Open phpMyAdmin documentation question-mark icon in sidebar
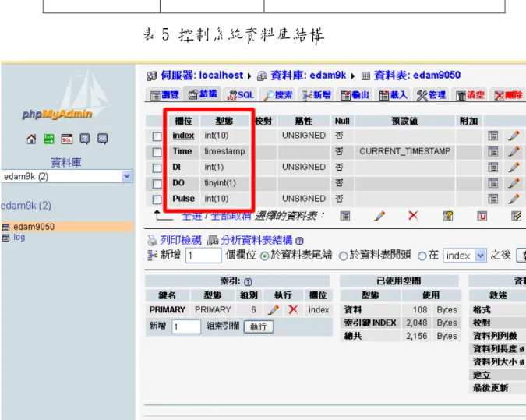Image resolution: width=526 pixels, height=420 pixels. point(84,139)
